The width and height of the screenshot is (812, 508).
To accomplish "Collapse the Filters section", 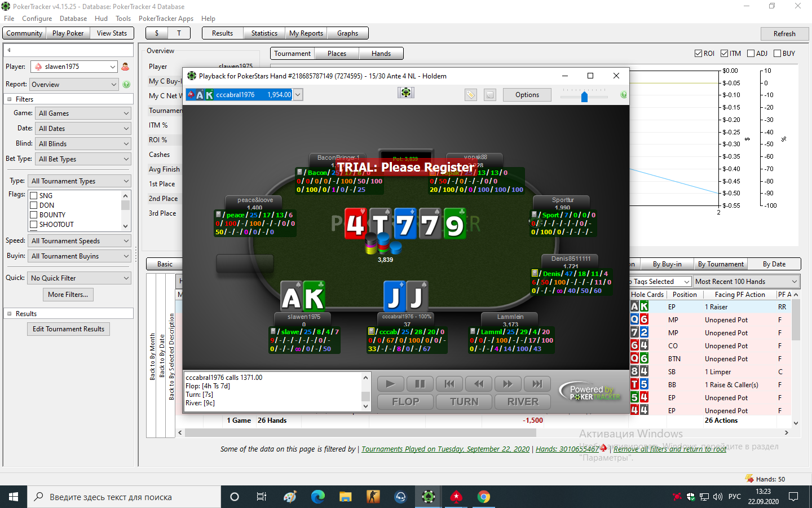I will 9,99.
